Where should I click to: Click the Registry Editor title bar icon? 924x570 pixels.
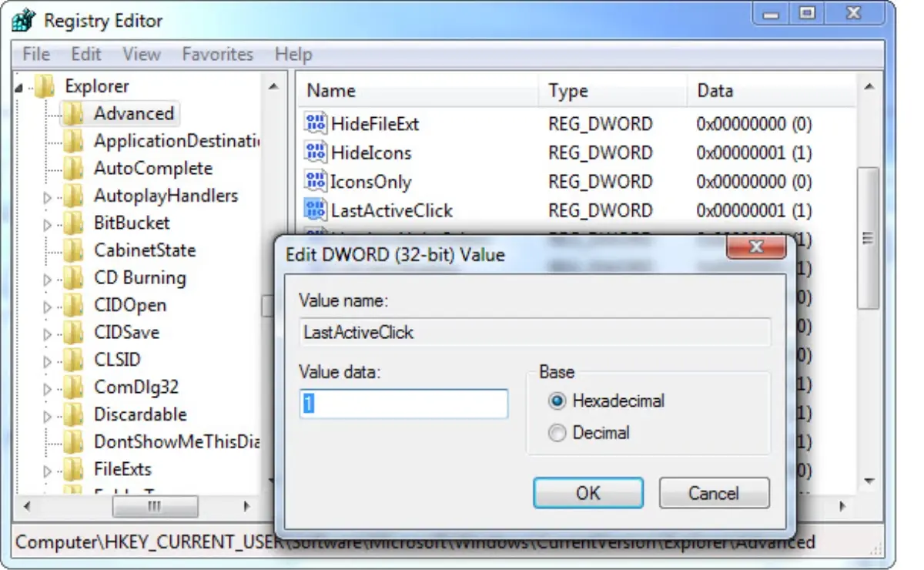21,19
